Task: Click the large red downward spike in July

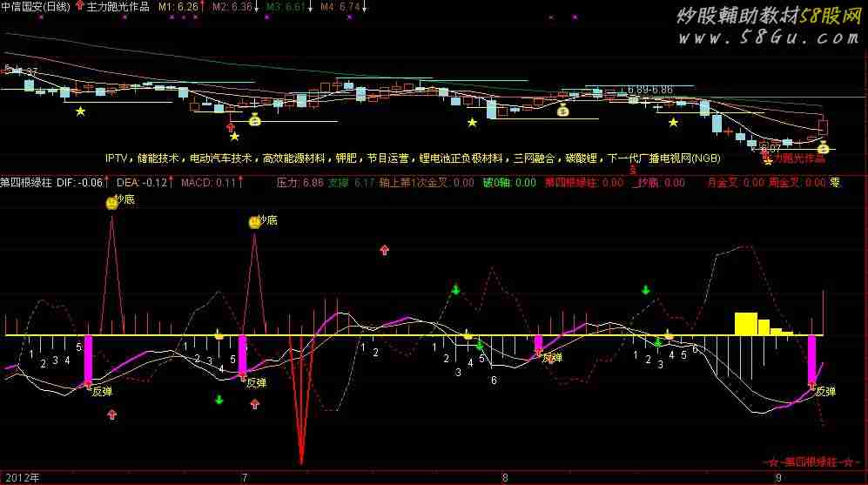Action: (302, 399)
